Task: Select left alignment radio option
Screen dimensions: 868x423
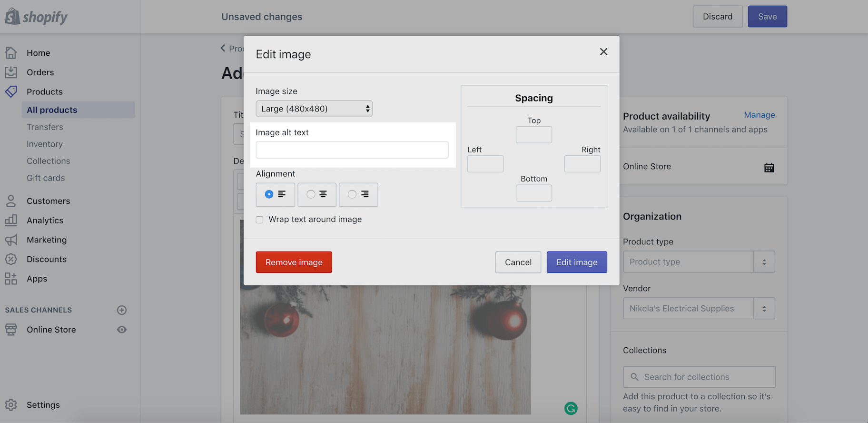Action: [x=269, y=194]
